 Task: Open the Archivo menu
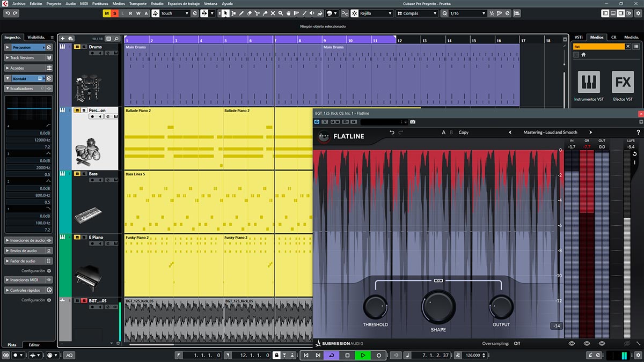pos(18,3)
